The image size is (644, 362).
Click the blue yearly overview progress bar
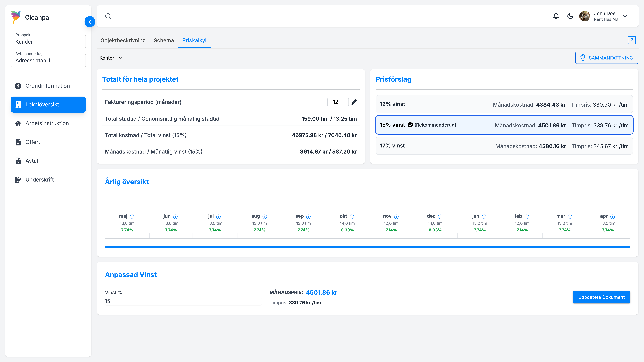(368, 247)
